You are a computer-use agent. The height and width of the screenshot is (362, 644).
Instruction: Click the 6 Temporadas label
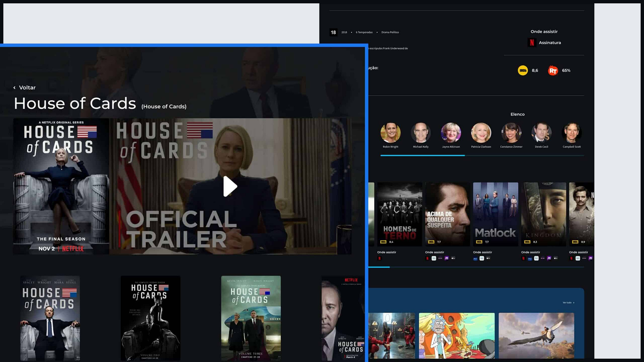[364, 33]
